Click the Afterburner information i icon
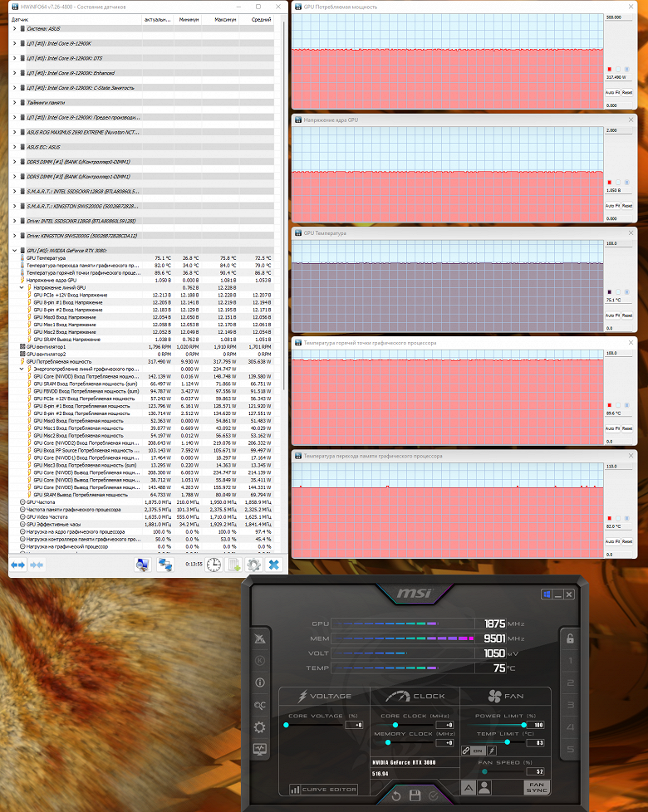The image size is (648, 812). [x=260, y=682]
